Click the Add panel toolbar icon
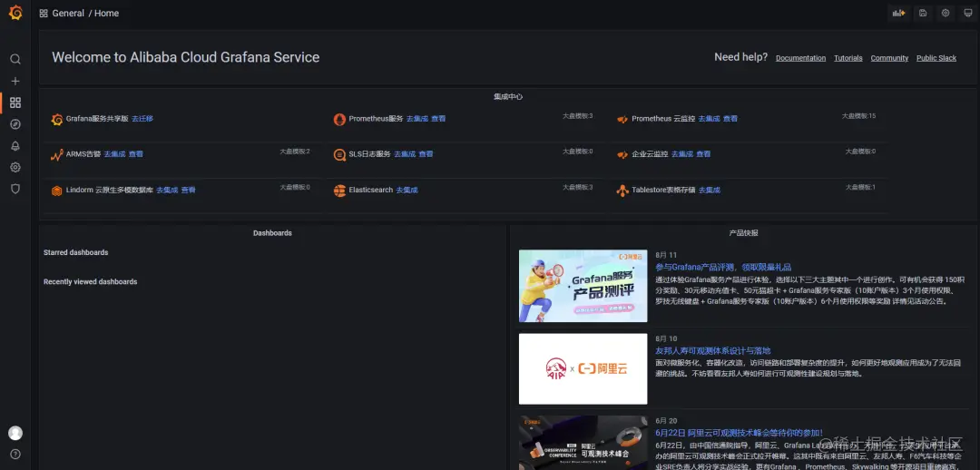The image size is (980, 470). click(x=898, y=13)
